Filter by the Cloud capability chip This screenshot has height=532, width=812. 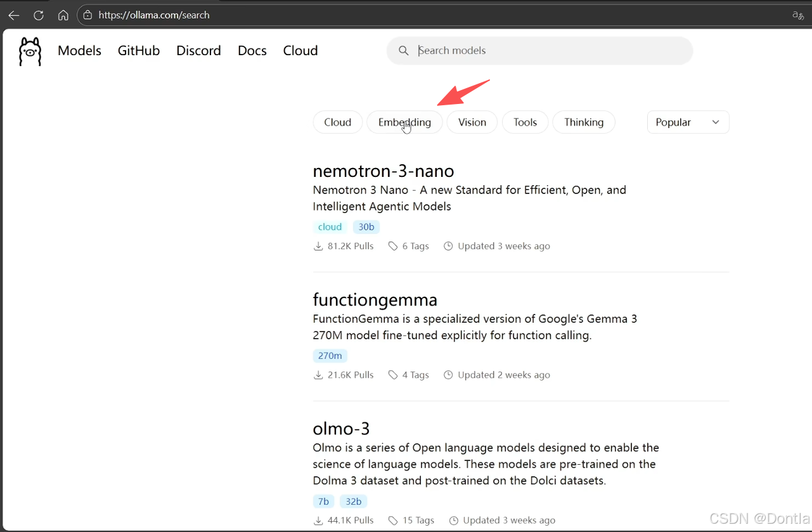pyautogui.click(x=338, y=122)
